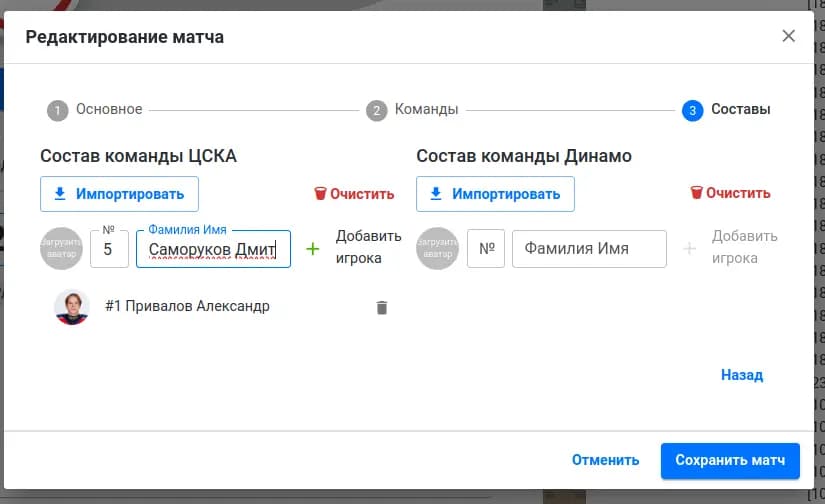This screenshot has height=504, width=825.
Task: Import the Динамо team roster
Action: point(495,194)
